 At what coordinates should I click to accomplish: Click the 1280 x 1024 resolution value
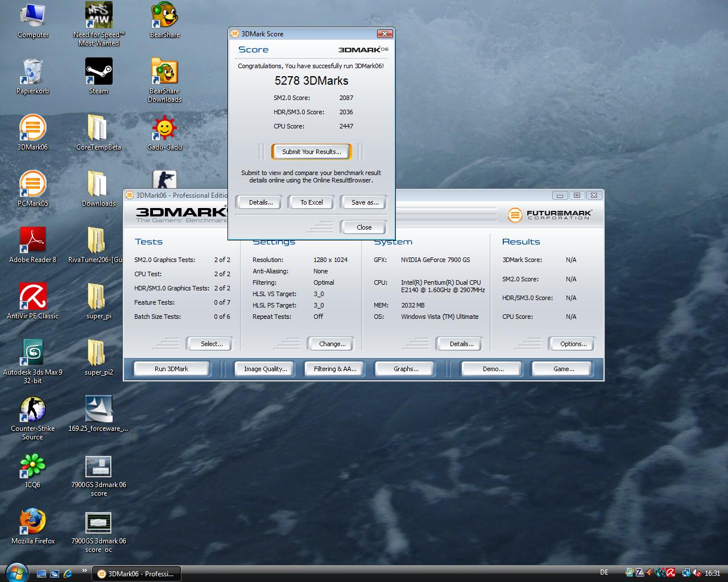tap(330, 260)
